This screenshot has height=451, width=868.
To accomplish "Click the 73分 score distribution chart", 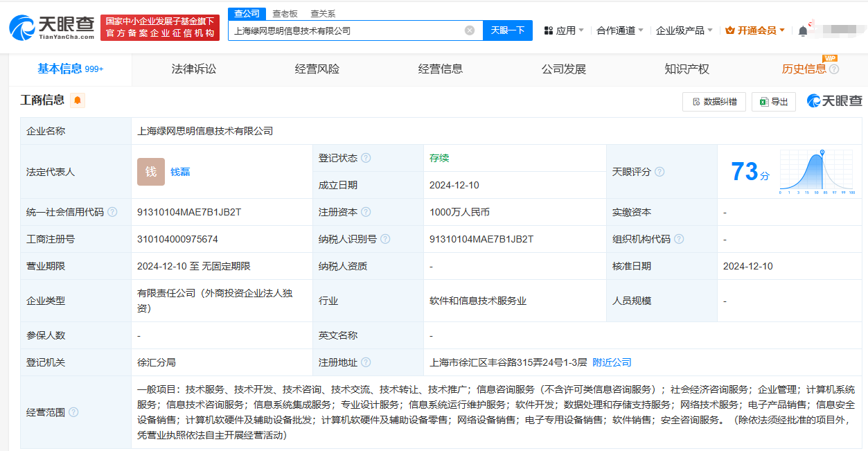I will coord(817,172).
